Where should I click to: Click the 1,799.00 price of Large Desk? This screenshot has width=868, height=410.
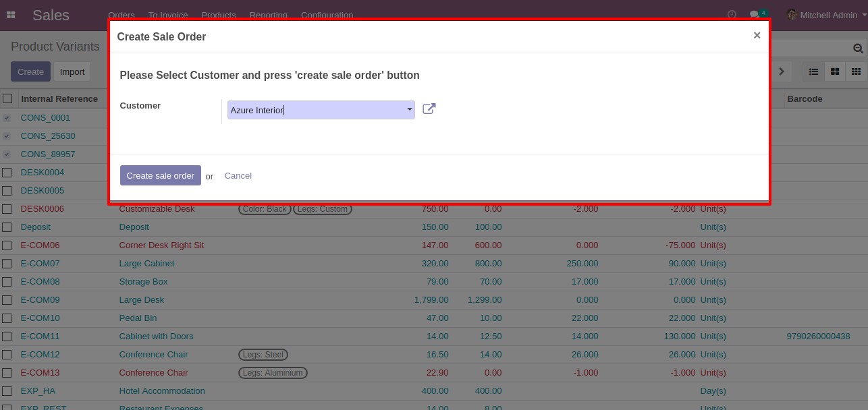[x=431, y=299]
